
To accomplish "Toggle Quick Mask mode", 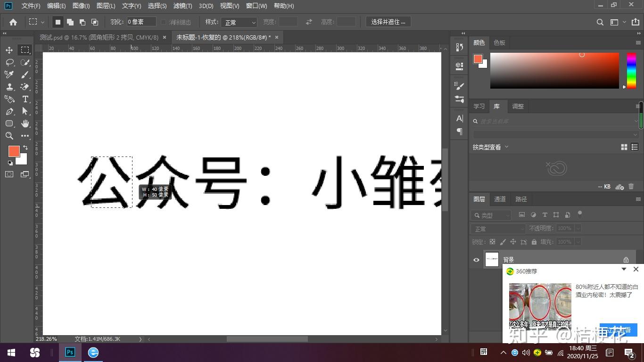I will pos(9,174).
